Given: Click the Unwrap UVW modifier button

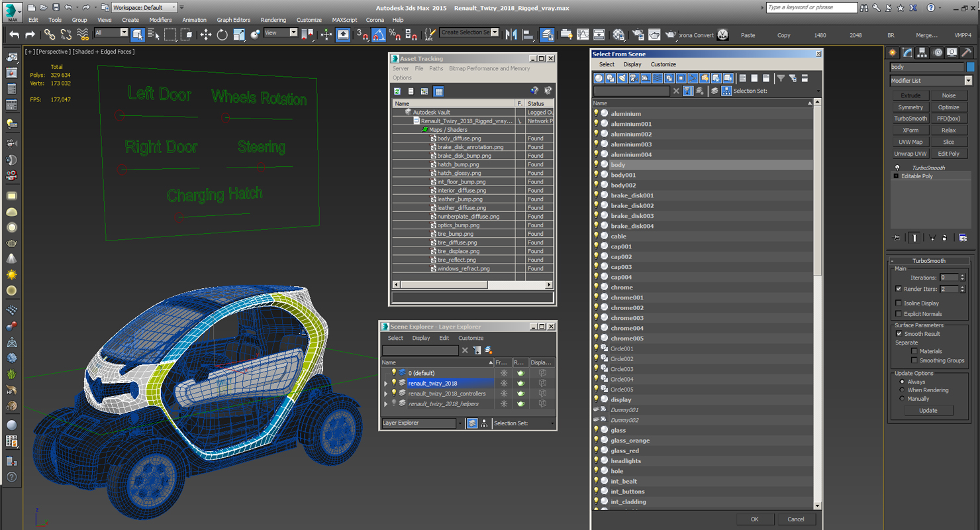Looking at the screenshot, I should pos(910,154).
